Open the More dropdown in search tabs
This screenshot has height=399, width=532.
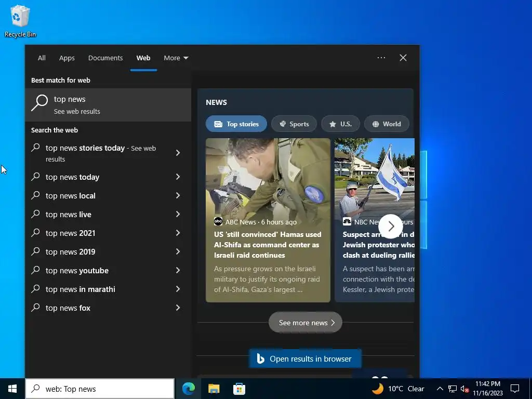point(176,58)
